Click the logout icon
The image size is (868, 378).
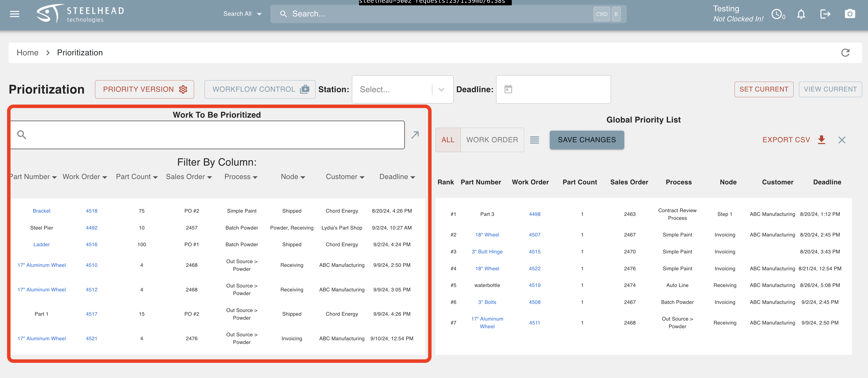pos(825,14)
